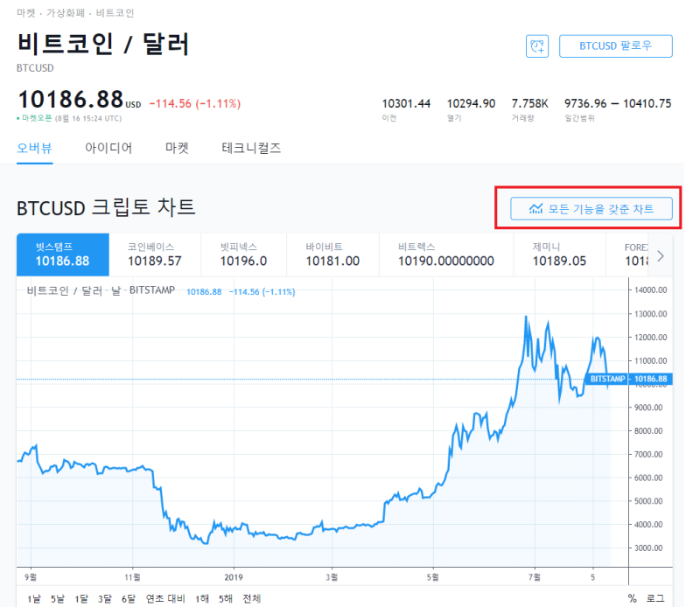
Task: Click the 가상화폐 breadcrumb link
Action: (x=65, y=13)
